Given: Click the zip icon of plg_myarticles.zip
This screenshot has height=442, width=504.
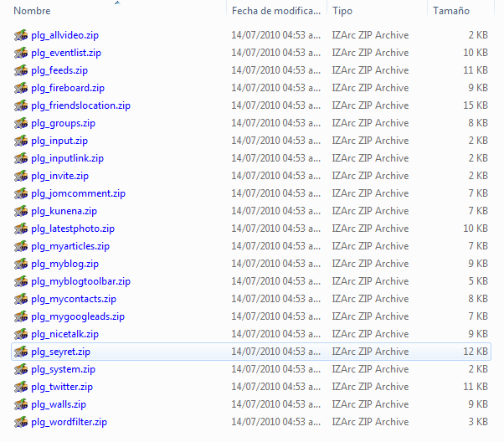Looking at the screenshot, I should tap(21, 246).
